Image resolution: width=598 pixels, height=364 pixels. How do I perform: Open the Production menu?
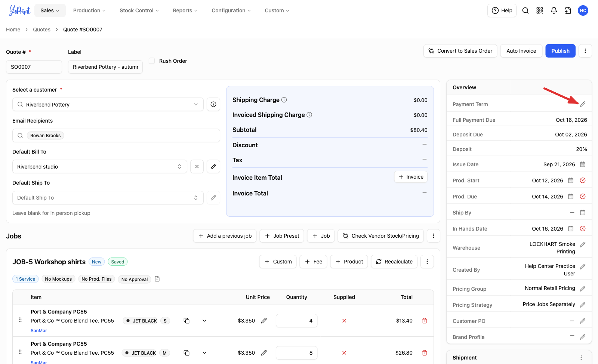pyautogui.click(x=89, y=10)
